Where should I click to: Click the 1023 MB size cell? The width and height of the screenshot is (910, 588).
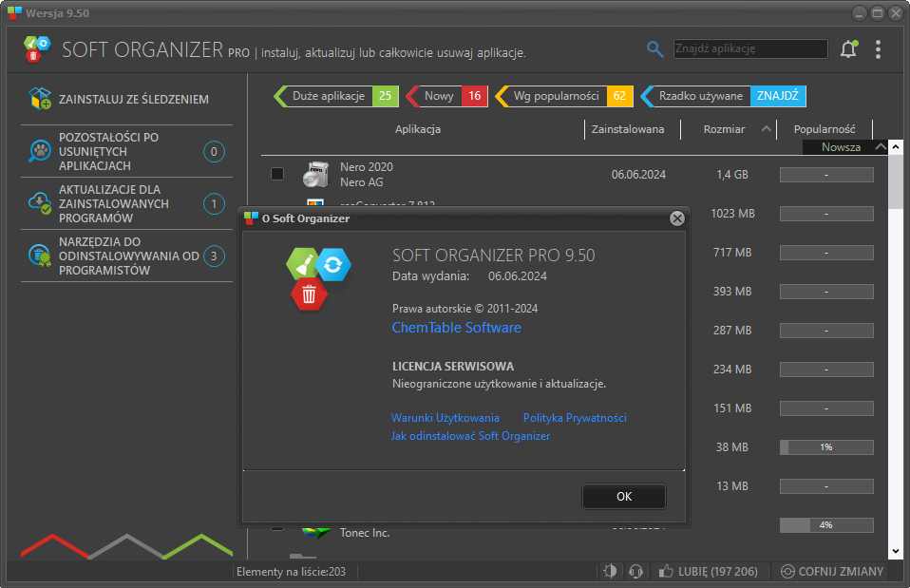click(732, 214)
